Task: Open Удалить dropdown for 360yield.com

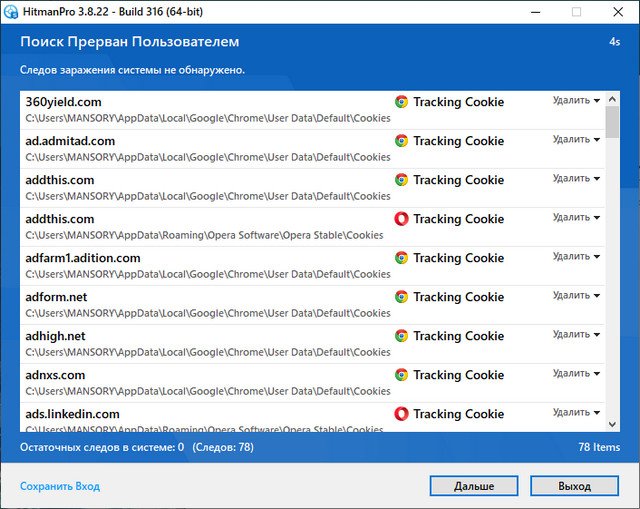Action: [x=576, y=100]
